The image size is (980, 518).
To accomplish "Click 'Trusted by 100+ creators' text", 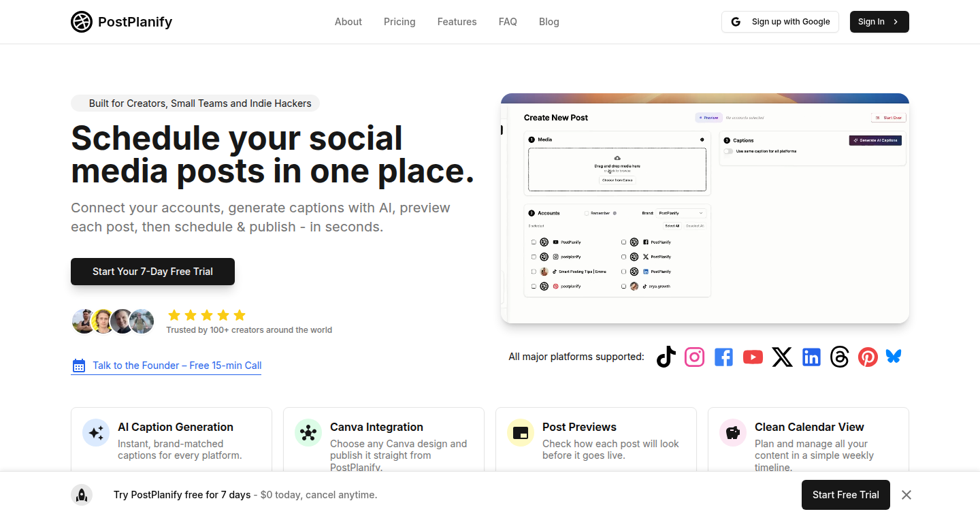I will pyautogui.click(x=249, y=330).
